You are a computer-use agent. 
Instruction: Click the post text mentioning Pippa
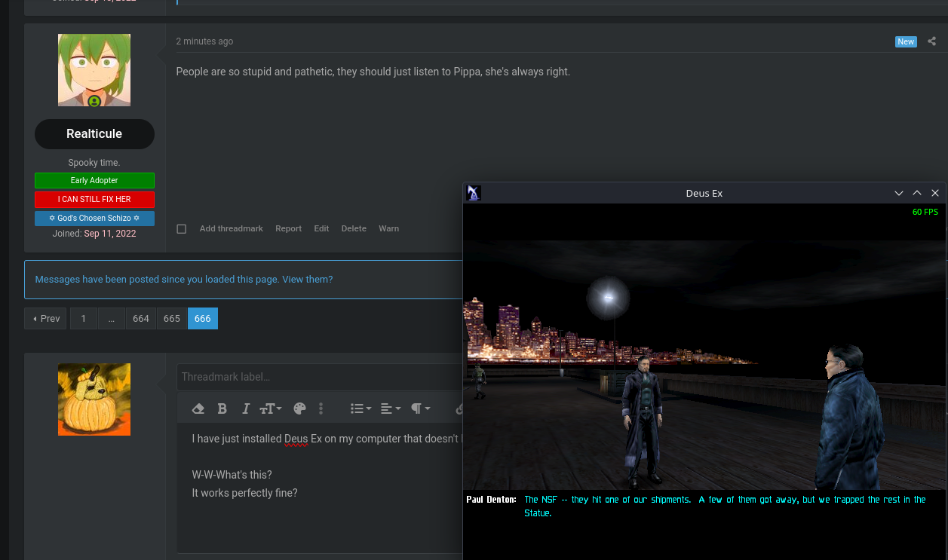373,72
